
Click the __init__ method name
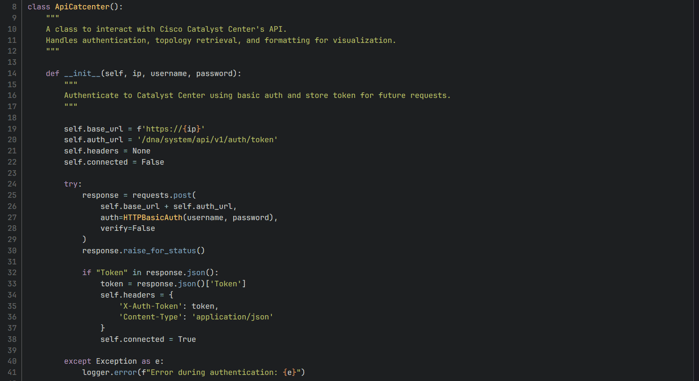point(82,74)
